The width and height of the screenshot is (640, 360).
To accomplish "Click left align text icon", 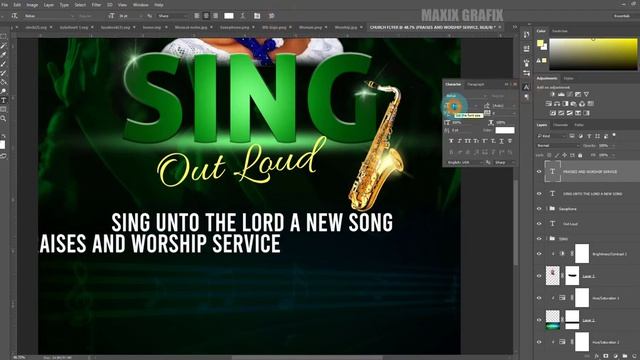I will click(197, 16).
